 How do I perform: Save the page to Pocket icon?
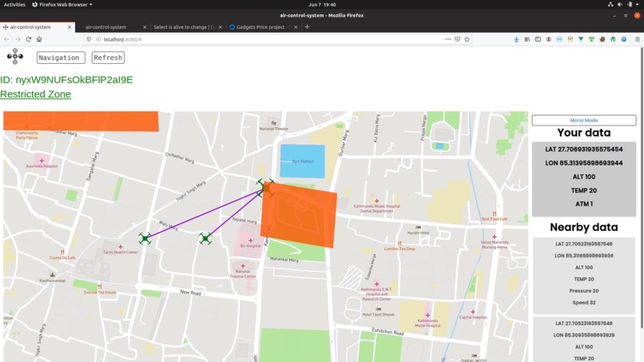457,39
